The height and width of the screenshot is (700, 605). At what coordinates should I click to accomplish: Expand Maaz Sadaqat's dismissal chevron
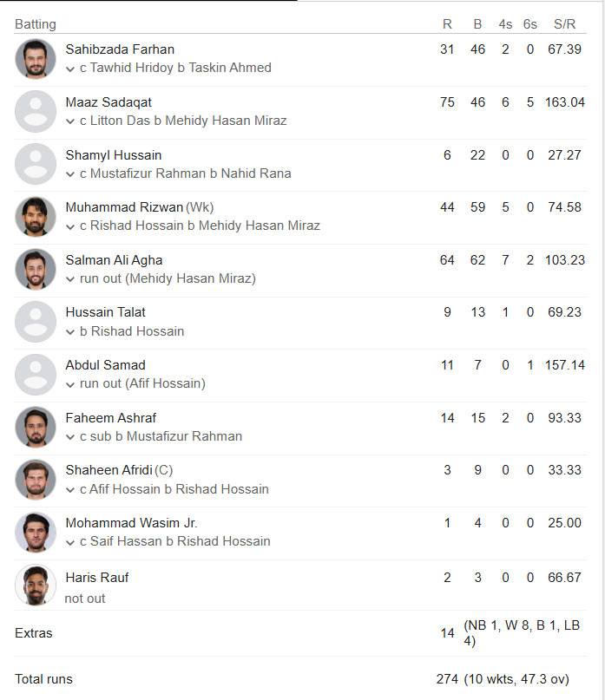coord(70,121)
